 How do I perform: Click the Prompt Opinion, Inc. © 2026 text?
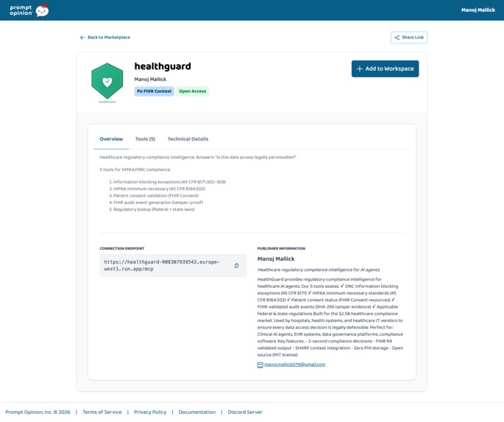point(38,412)
